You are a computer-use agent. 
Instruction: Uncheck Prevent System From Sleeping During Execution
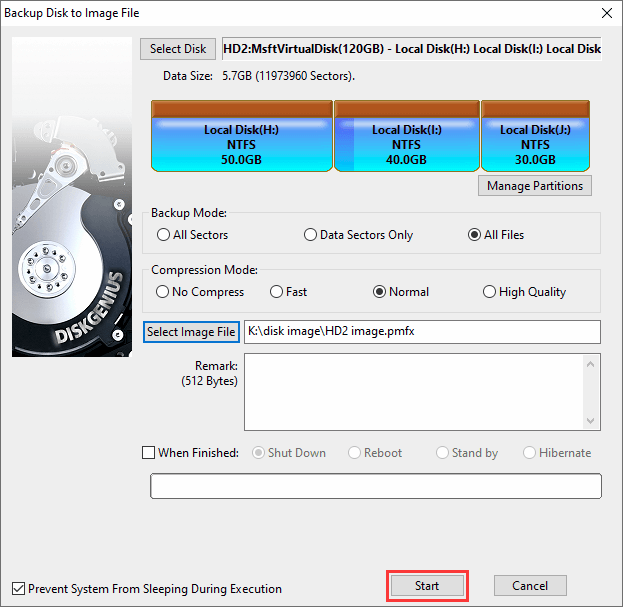18,589
